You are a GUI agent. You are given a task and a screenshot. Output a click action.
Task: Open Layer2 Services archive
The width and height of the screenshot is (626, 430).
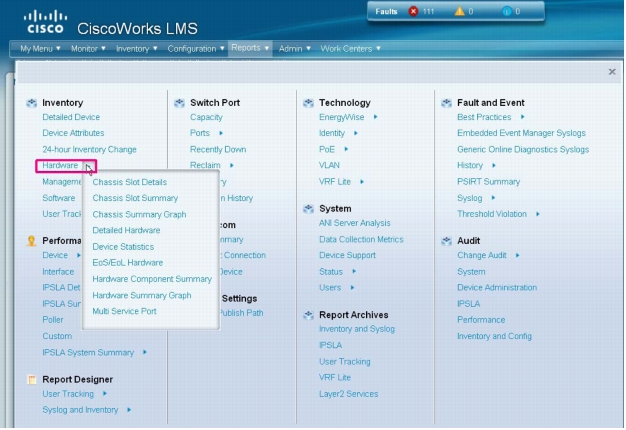(348, 394)
